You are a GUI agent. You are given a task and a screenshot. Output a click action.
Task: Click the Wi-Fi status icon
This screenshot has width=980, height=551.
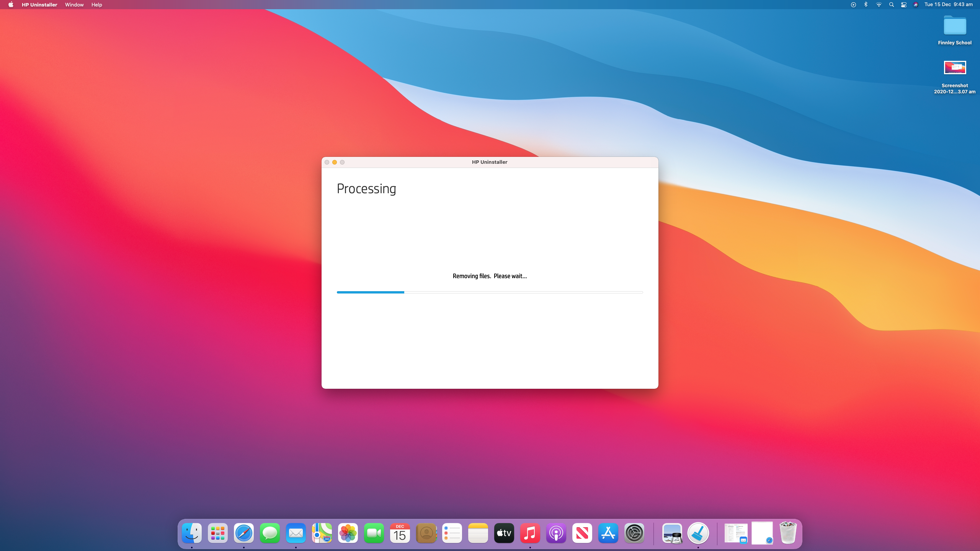[879, 5]
